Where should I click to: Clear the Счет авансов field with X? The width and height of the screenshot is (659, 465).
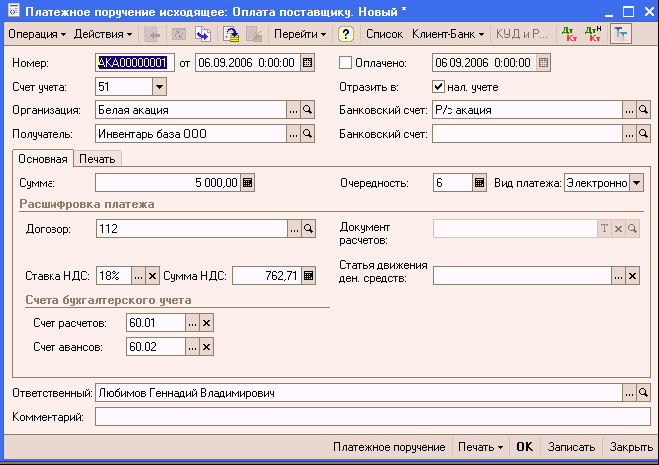tap(206, 347)
